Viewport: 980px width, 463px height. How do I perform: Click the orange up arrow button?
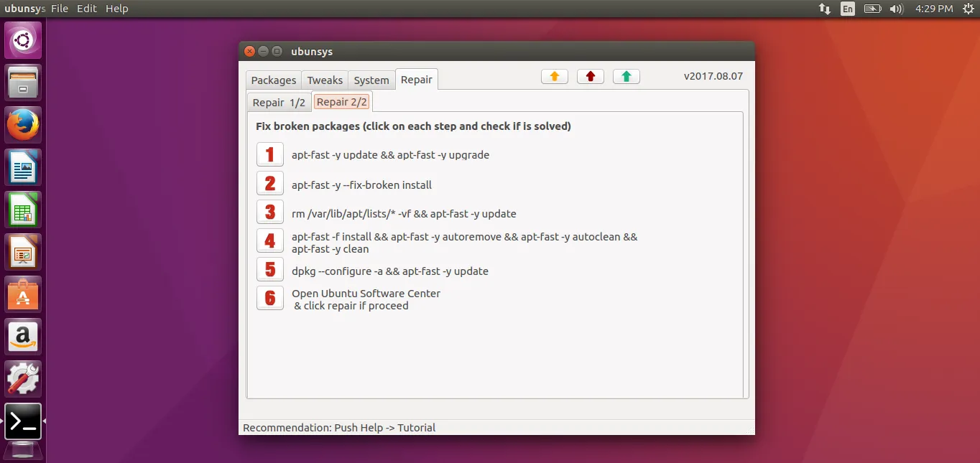(x=554, y=77)
